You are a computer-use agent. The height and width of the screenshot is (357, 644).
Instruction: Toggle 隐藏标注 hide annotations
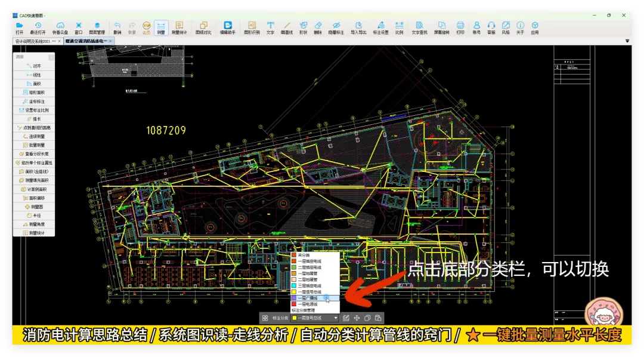336,28
